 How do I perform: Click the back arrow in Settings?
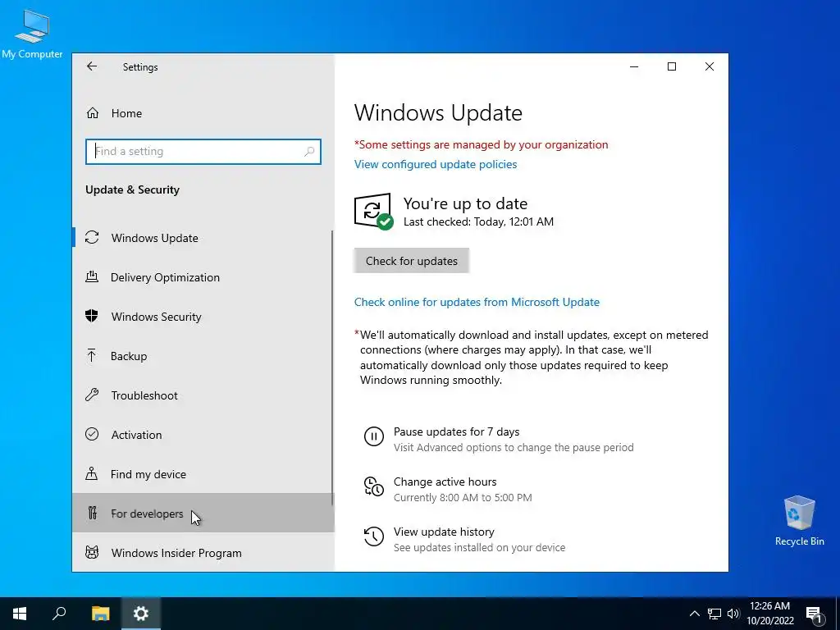click(x=92, y=66)
